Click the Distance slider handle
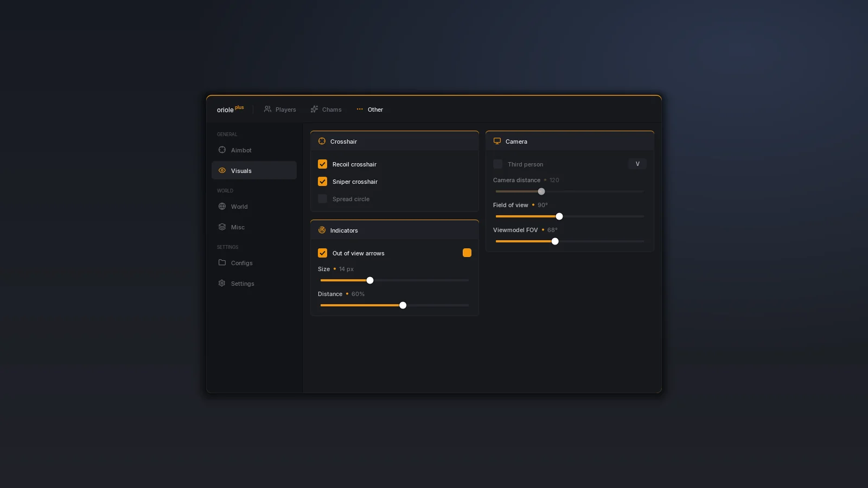This screenshot has width=868, height=488. 403,305
